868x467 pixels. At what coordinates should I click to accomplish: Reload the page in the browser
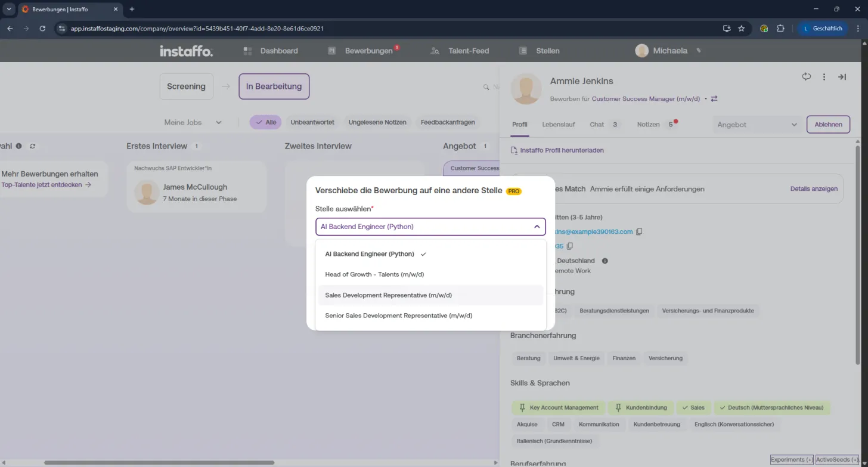click(42, 28)
